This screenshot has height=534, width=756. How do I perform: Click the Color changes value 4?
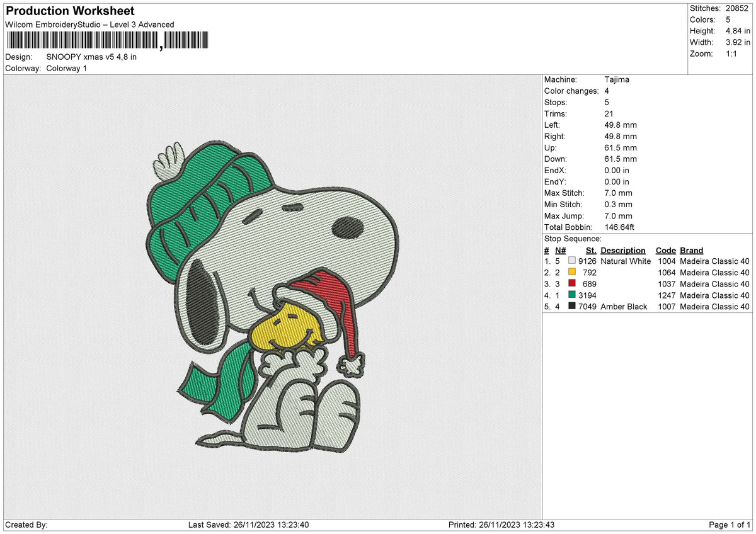point(606,91)
